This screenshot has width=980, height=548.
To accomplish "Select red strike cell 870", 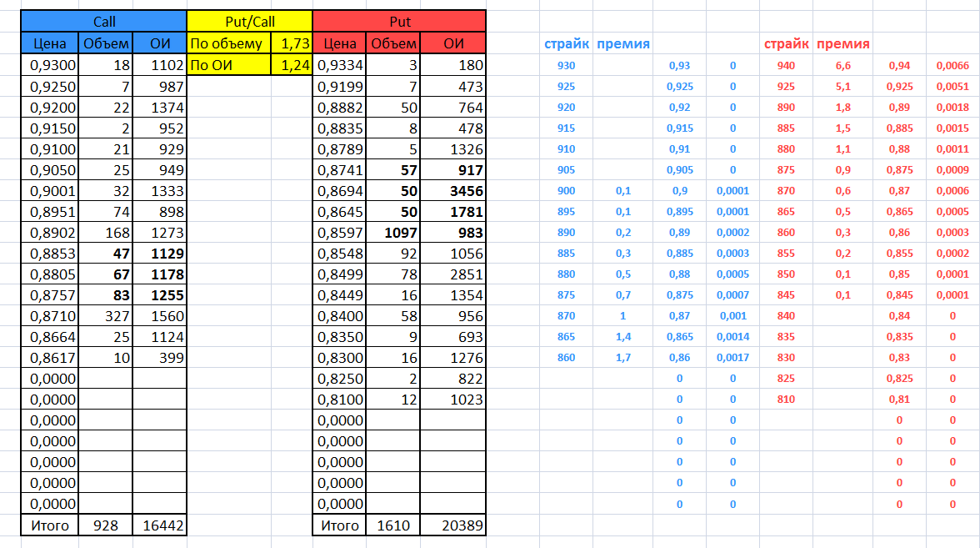I will coord(787,191).
